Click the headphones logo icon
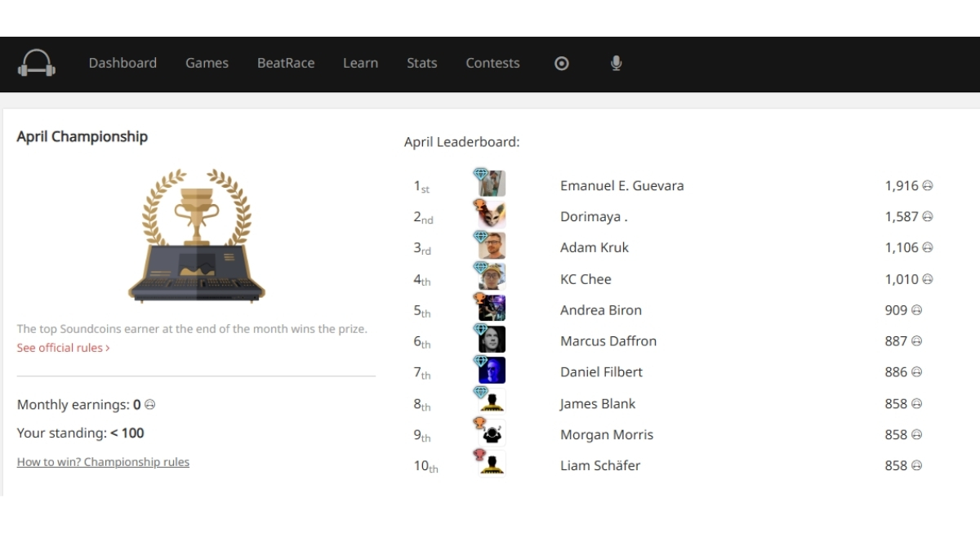This screenshot has height=551, width=980. (38, 64)
